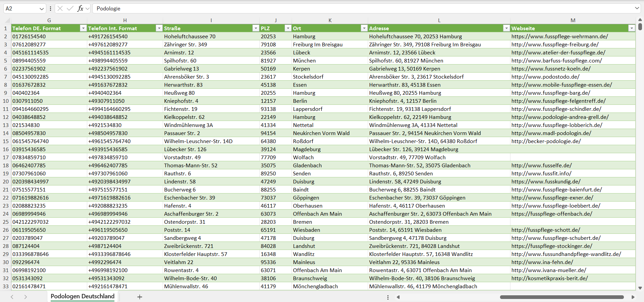Click the previous sheet navigation arrow
Viewport: 644px width, 302px height.
12,297
